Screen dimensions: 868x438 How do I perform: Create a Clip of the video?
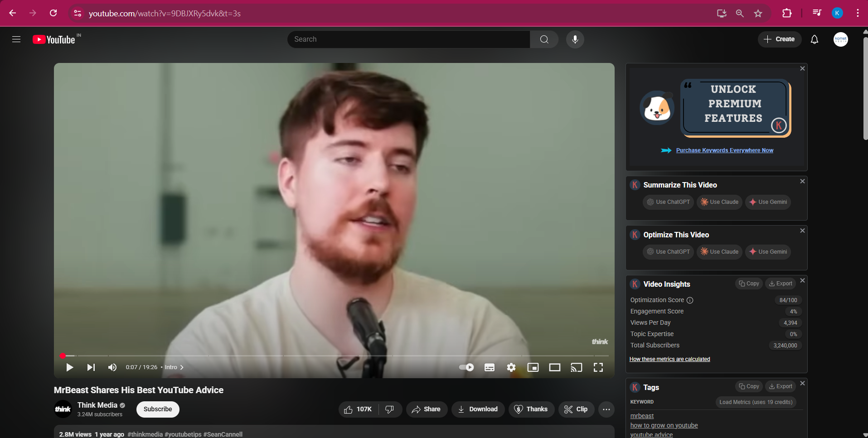576,409
